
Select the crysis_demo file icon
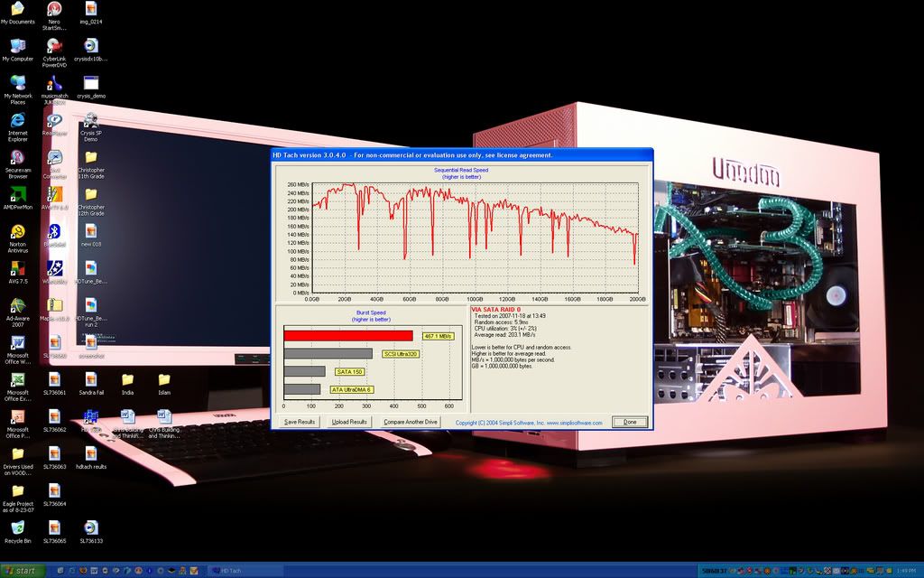(91, 87)
